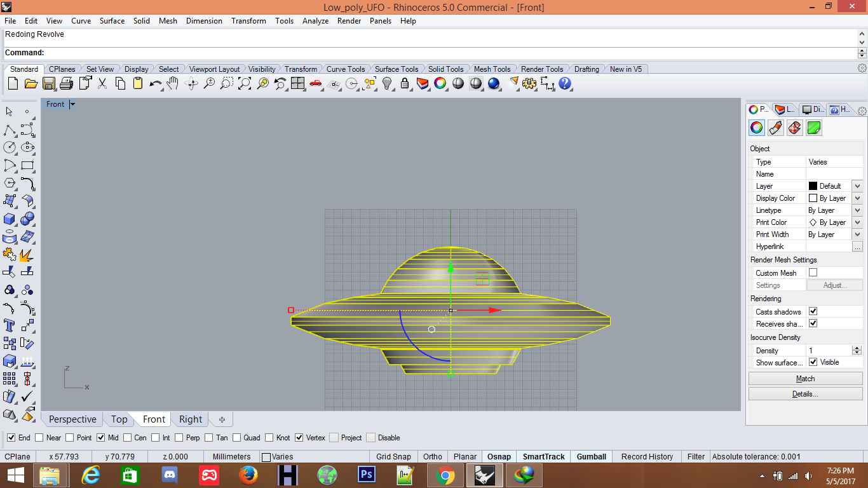Switch to the Mesh Tools toolbar tab
Viewport: 868px width, 488px height.
coord(492,69)
